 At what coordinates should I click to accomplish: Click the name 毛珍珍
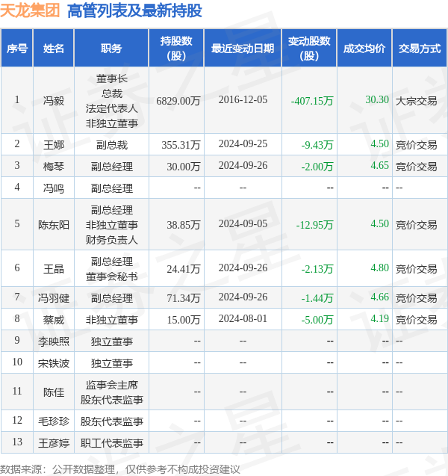coord(53,421)
